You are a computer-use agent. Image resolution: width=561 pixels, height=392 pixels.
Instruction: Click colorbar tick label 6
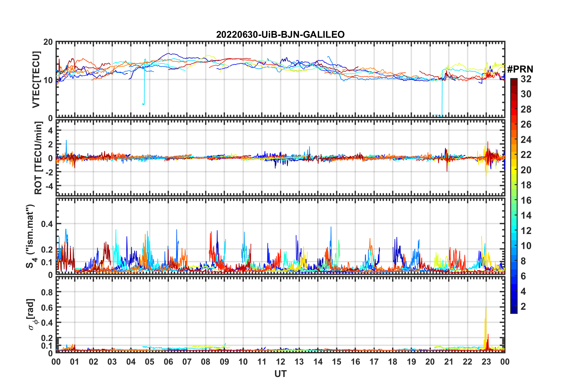(x=523, y=276)
